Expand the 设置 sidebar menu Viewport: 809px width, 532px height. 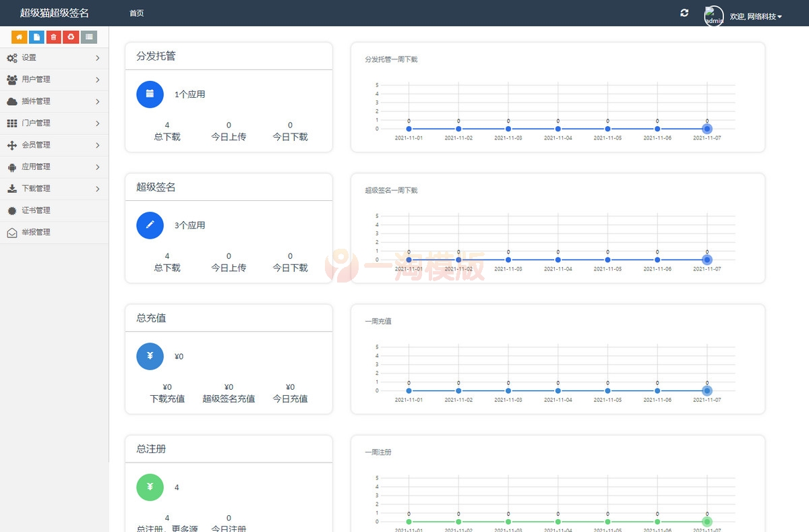pyautogui.click(x=54, y=58)
